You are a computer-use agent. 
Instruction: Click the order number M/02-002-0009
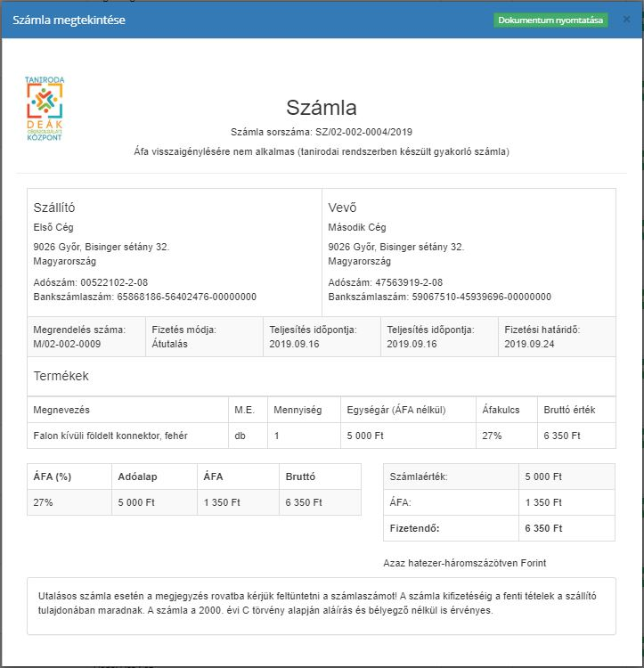coord(67,343)
